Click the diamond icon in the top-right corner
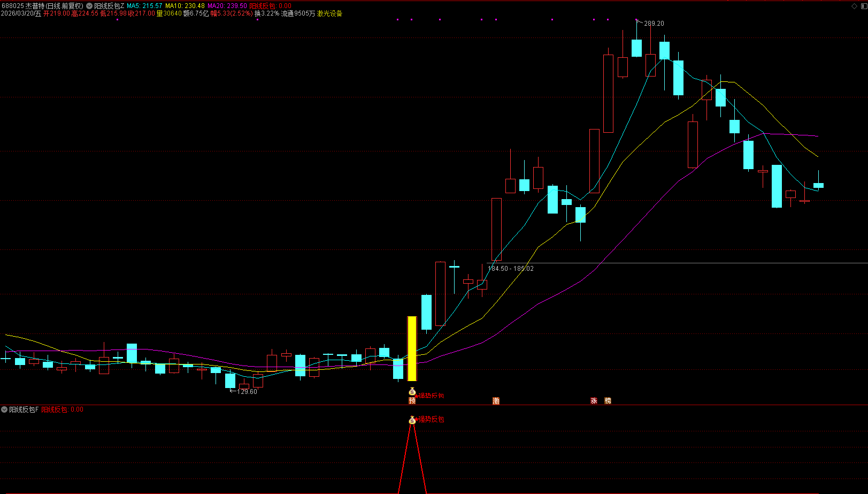The image size is (868, 494). [854, 6]
